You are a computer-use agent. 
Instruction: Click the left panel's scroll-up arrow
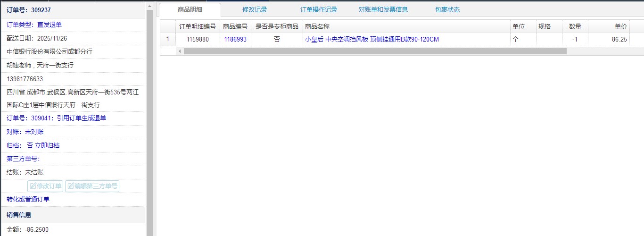tap(149, 6)
